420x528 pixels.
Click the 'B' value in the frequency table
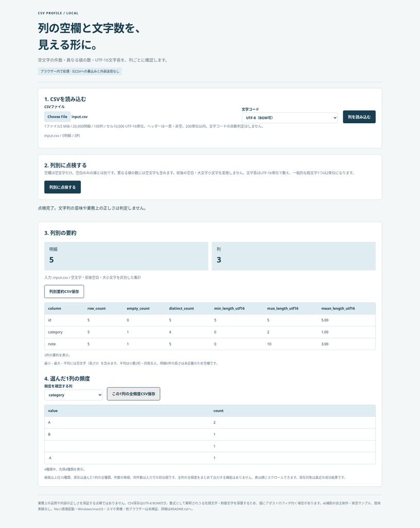pyautogui.click(x=49, y=434)
